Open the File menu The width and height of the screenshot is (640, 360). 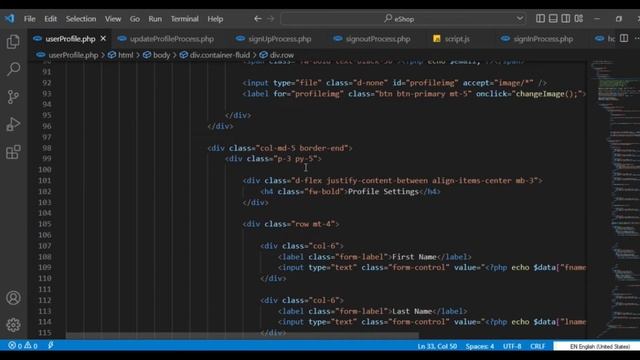click(29, 19)
